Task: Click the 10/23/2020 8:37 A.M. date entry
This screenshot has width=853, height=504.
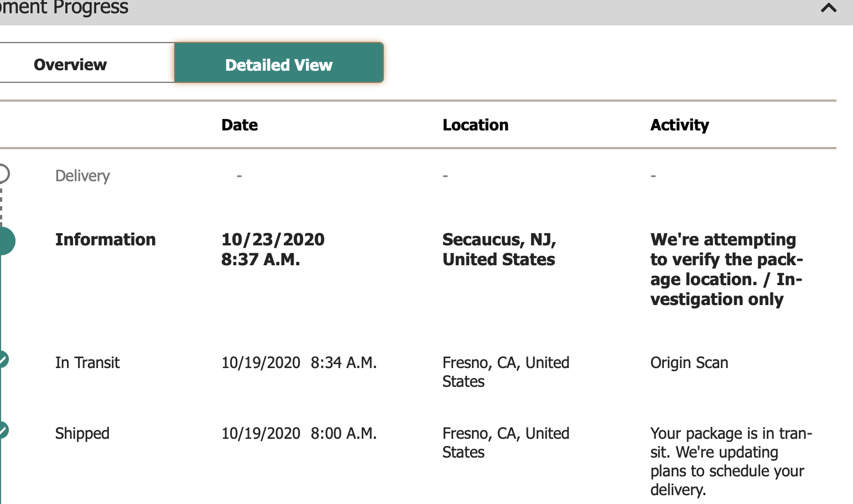Action: pyautogui.click(x=273, y=249)
